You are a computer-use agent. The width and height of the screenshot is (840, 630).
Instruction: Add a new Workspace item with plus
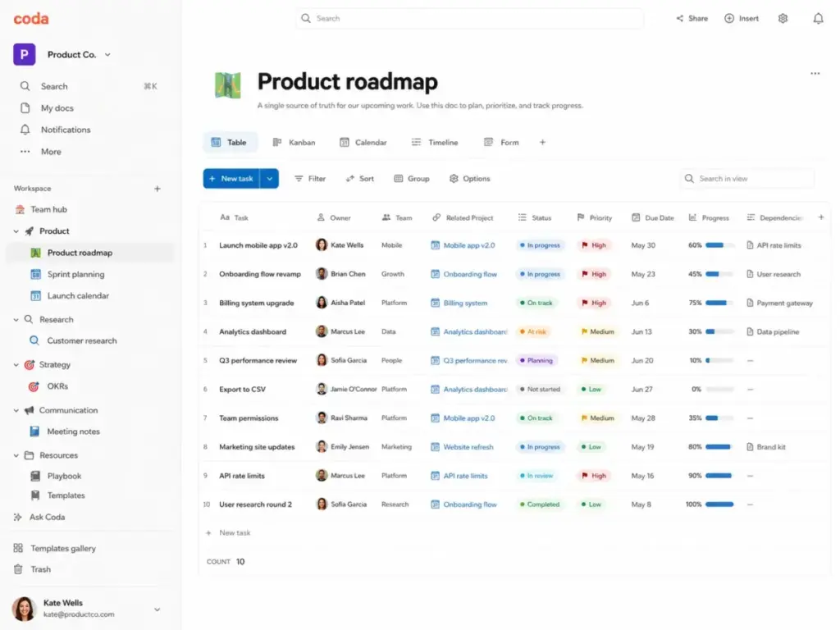tap(157, 189)
